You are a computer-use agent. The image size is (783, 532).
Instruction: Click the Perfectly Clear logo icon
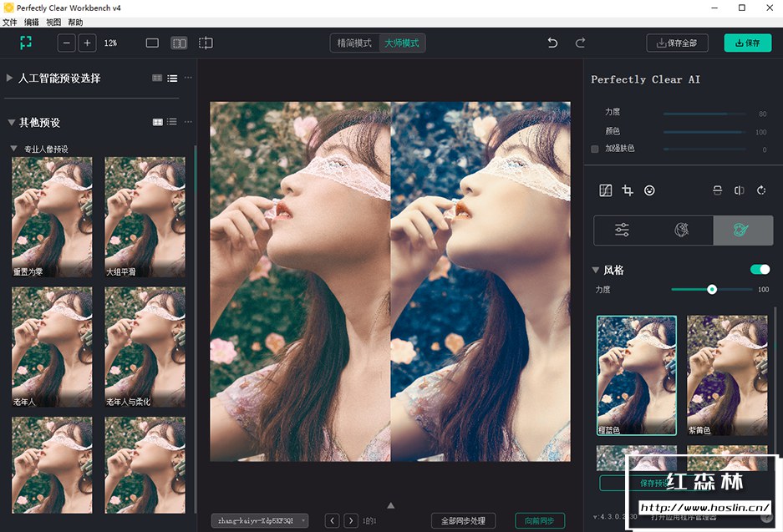pos(25,43)
